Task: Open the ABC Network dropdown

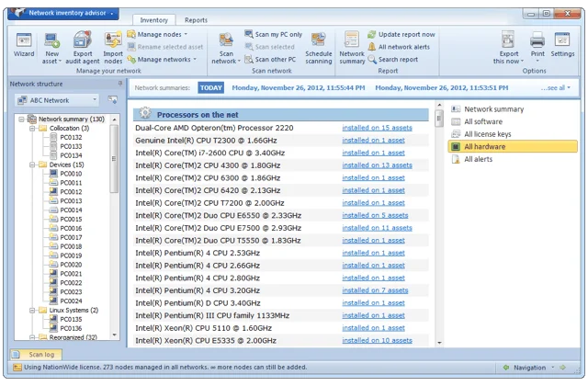Action: pos(57,100)
